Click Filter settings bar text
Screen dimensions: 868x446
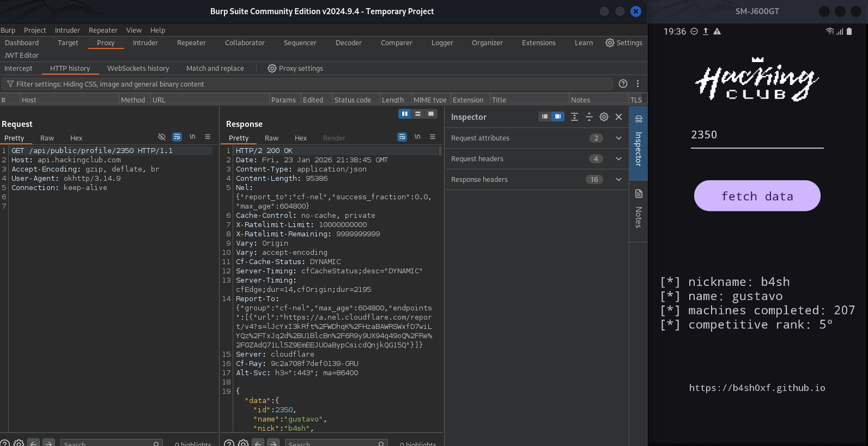pos(110,84)
